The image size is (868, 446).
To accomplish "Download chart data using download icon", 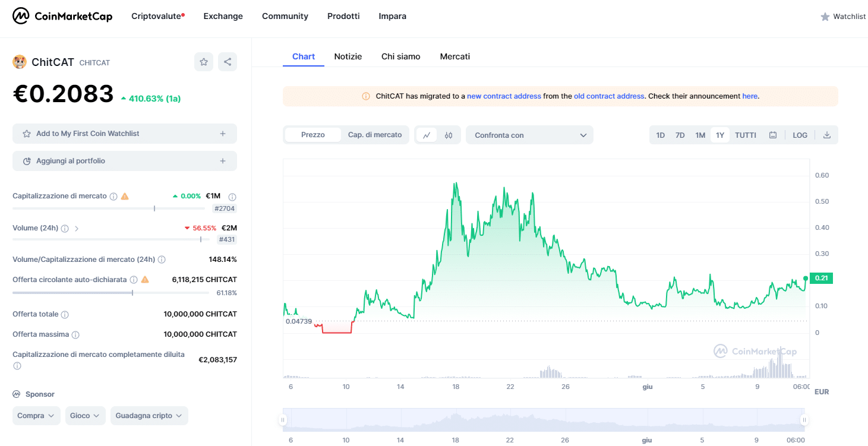I will pyautogui.click(x=826, y=135).
